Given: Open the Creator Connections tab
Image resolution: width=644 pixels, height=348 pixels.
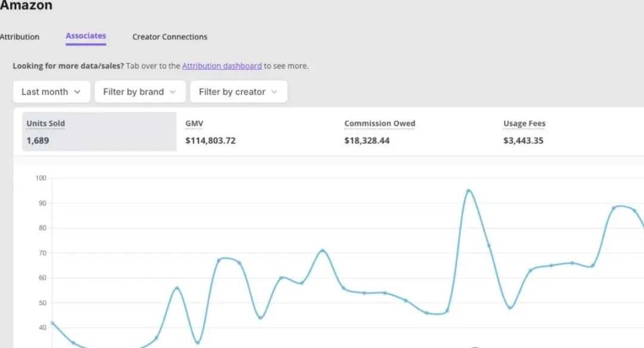Looking at the screenshot, I should point(170,37).
